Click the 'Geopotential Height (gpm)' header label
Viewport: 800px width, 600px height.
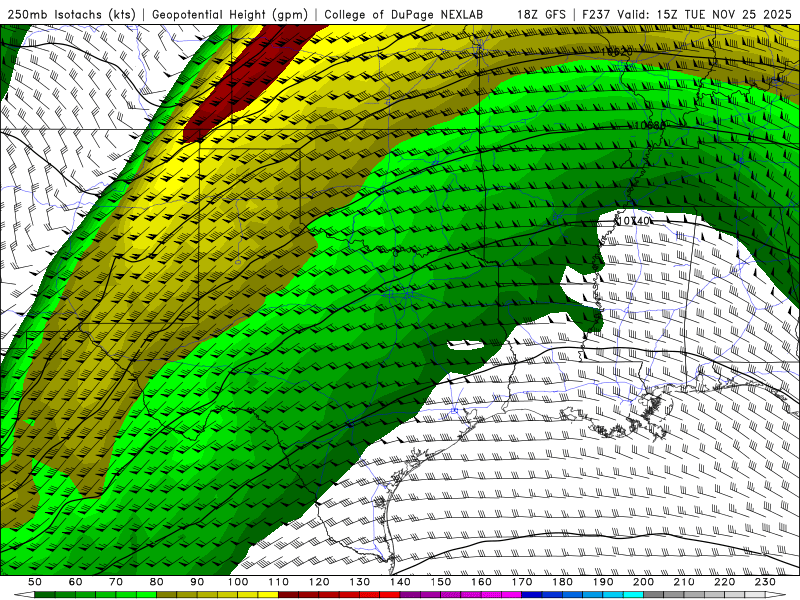coord(230,14)
